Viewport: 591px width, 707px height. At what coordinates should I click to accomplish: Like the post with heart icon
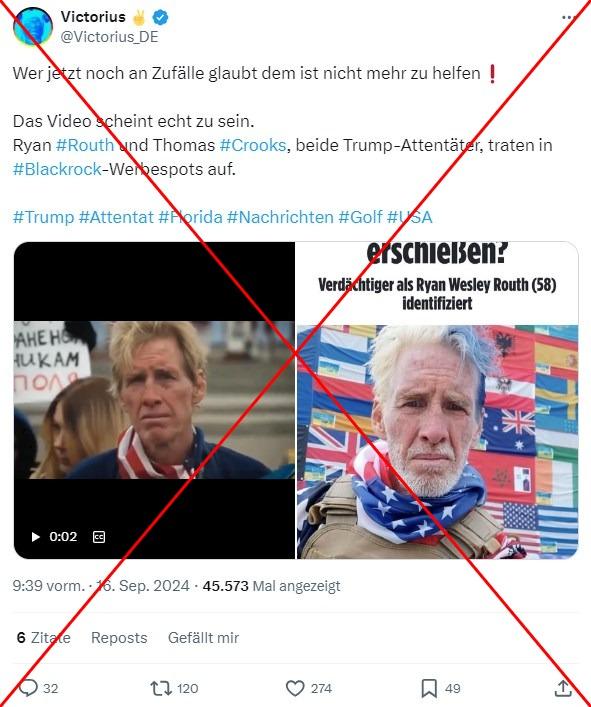[295, 688]
